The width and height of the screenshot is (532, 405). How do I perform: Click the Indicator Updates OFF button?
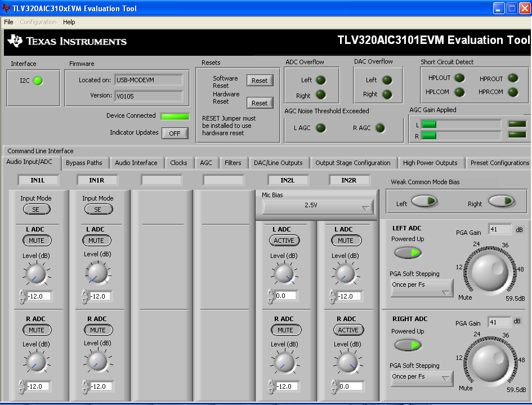[175, 133]
